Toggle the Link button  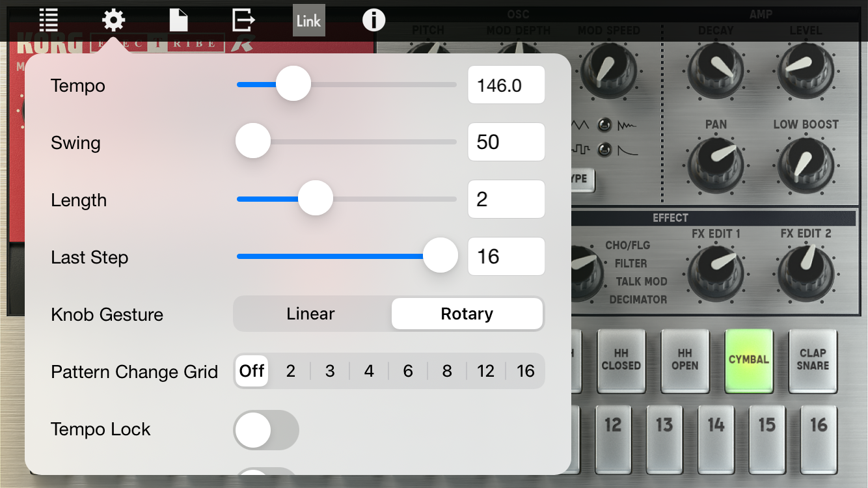308,20
